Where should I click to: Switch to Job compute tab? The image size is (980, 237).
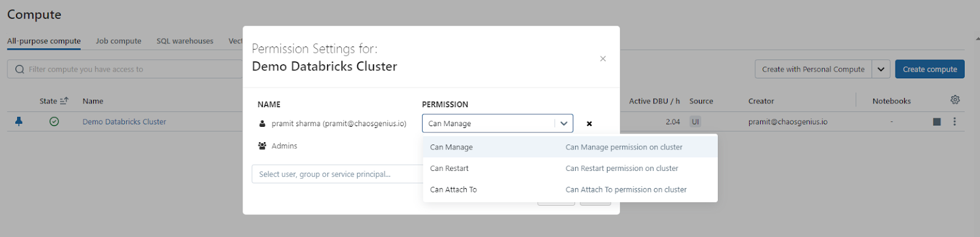118,41
